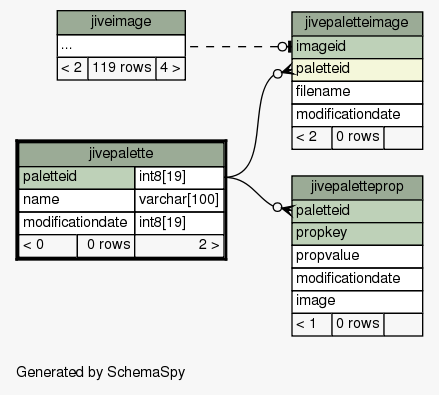Open the jivepaletteimage table title
Viewport: 439px width, 395px height.
point(357,24)
